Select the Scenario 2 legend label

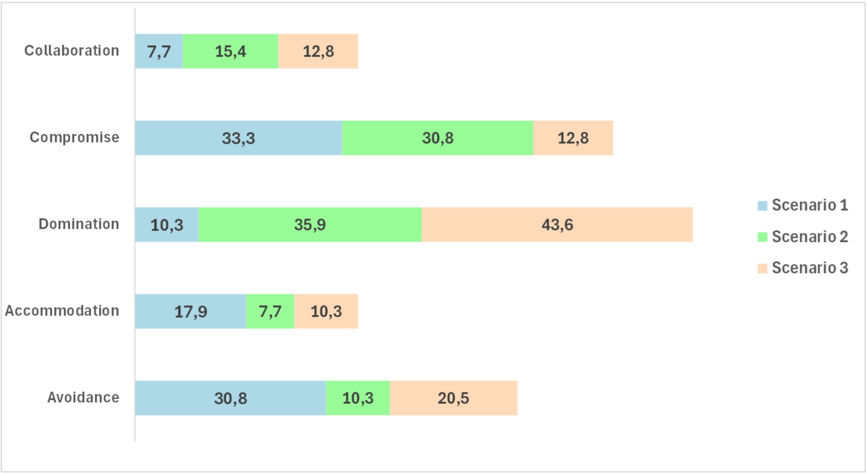pos(810,237)
